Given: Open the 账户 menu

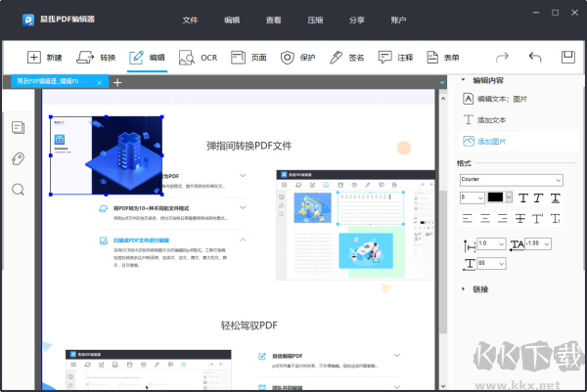Looking at the screenshot, I should point(398,20).
